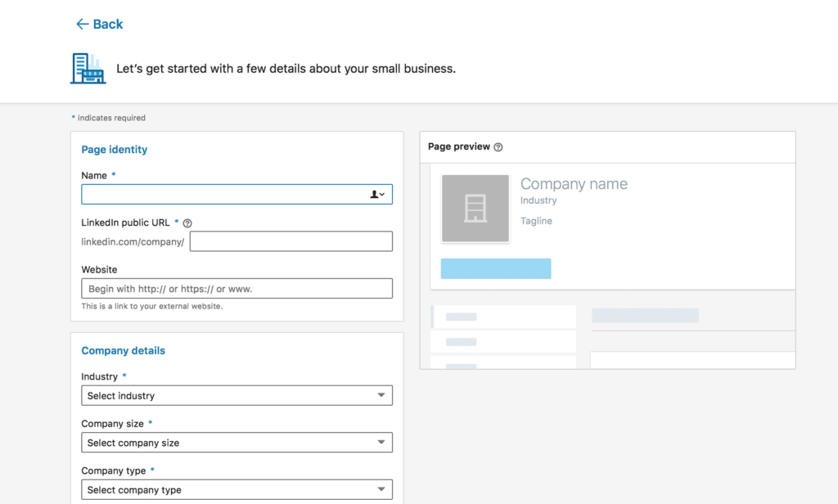The width and height of the screenshot is (838, 504).
Task: Open the Page preview help icon
Action: 498,147
